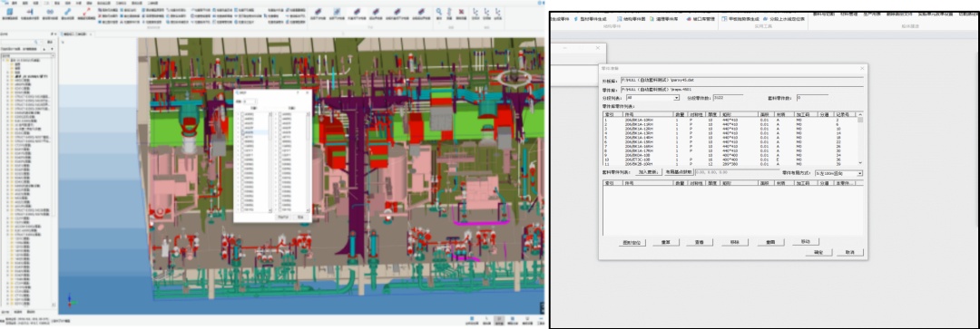
Task: Click 确定 in the parts nesting dialog
Action: pos(818,252)
